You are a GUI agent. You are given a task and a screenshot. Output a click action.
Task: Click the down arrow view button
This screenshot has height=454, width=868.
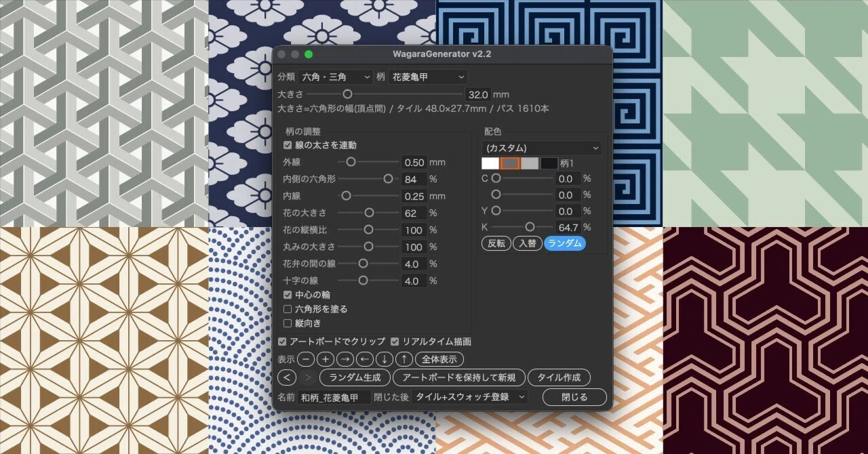point(384,359)
